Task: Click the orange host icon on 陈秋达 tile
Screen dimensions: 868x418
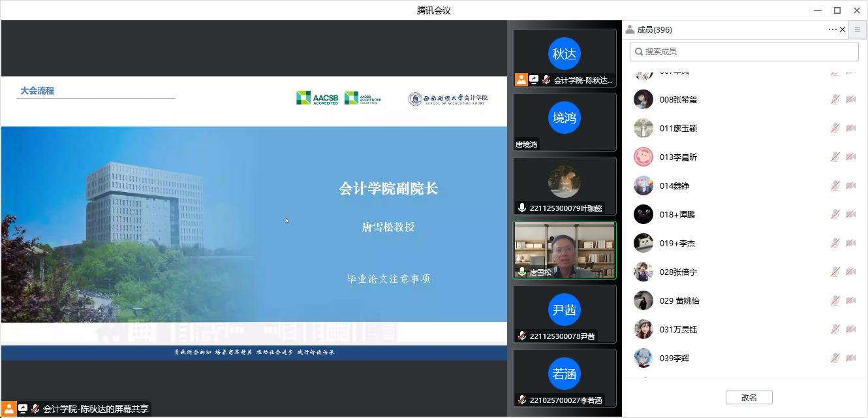Action: point(521,80)
